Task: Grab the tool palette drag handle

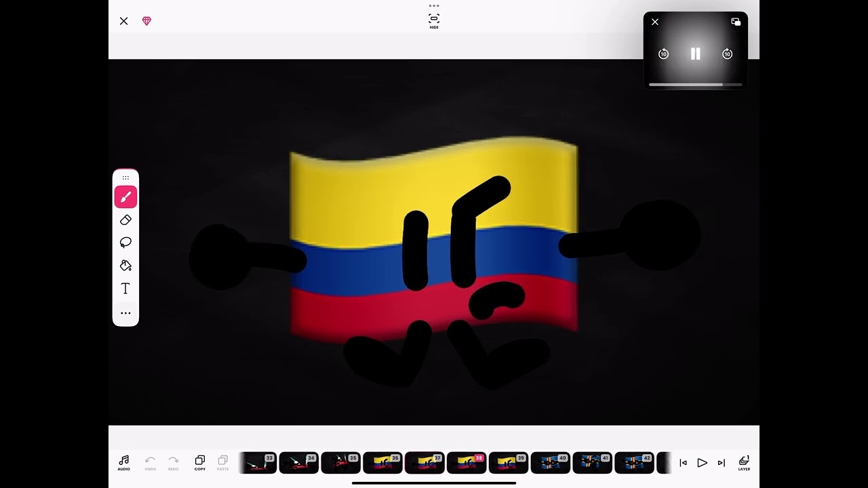Action: (x=125, y=178)
